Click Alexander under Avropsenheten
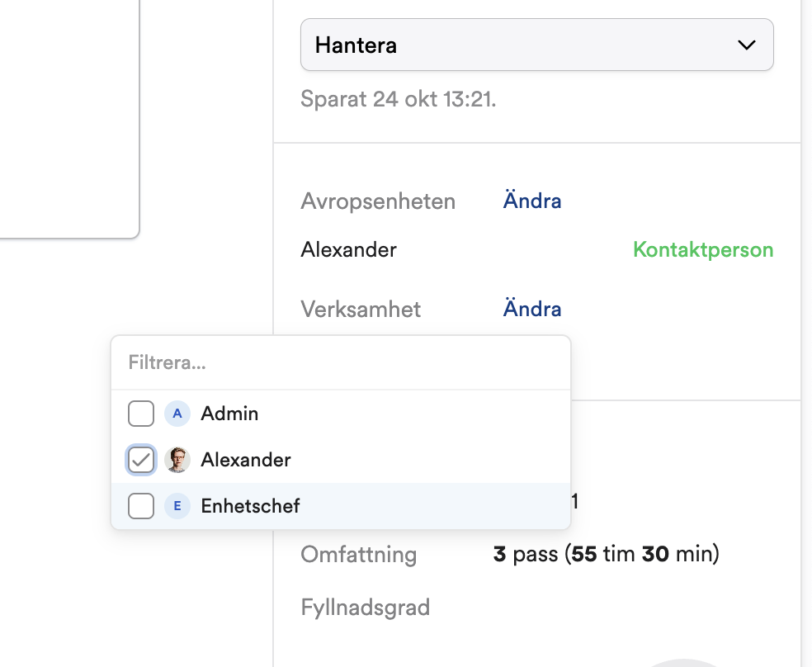 click(348, 249)
